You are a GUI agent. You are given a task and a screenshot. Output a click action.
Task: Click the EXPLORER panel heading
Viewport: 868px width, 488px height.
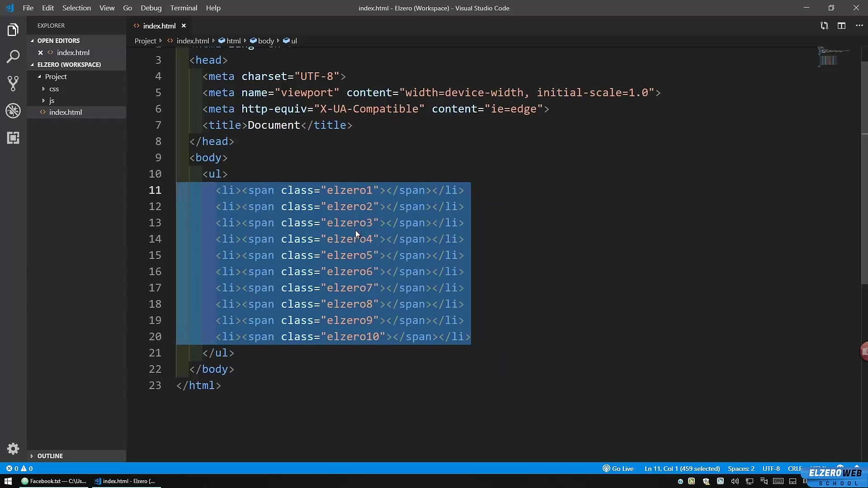(51, 26)
